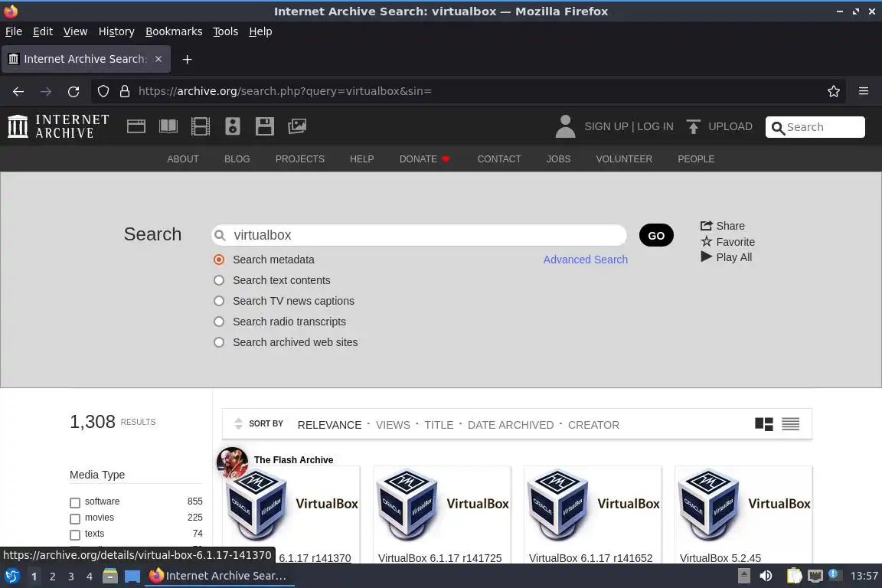Open the Internet Archive home logo
The height and width of the screenshot is (588, 882).
click(58, 126)
